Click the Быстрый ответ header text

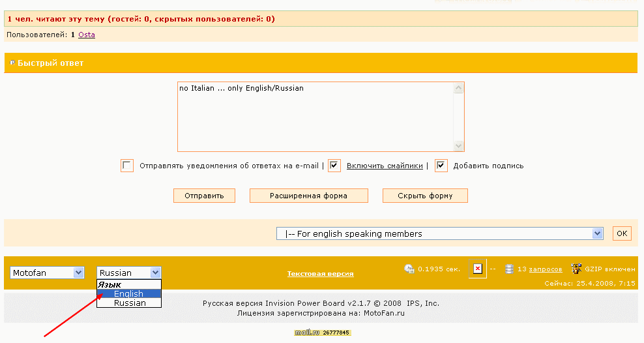[51, 63]
